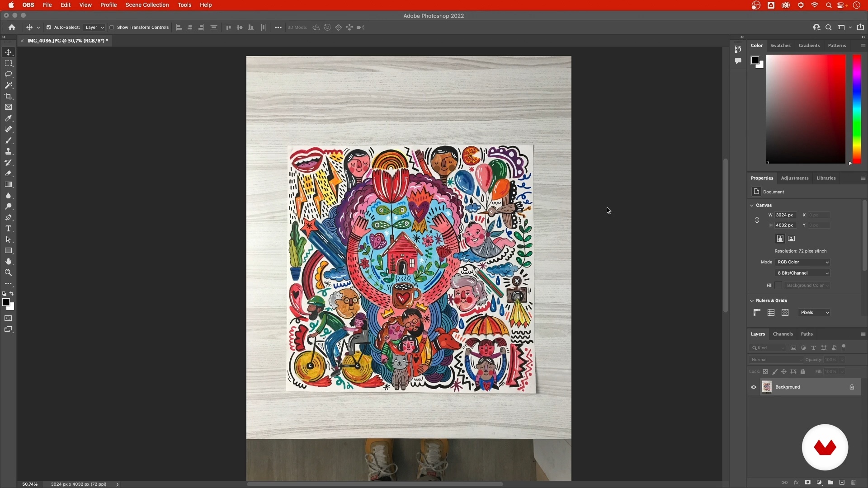
Task: Select the Horizontal Type tool
Action: [9, 229]
